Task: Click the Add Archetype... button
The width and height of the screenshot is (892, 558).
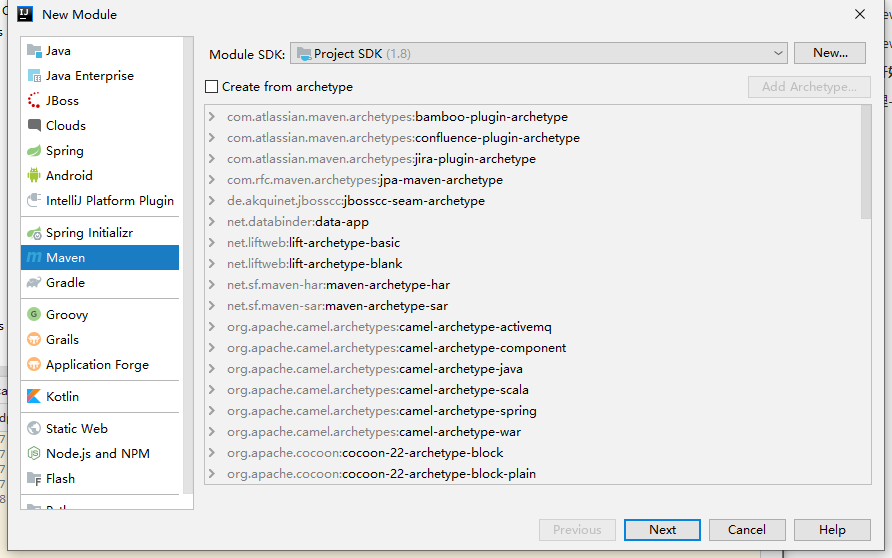Action: tap(809, 86)
